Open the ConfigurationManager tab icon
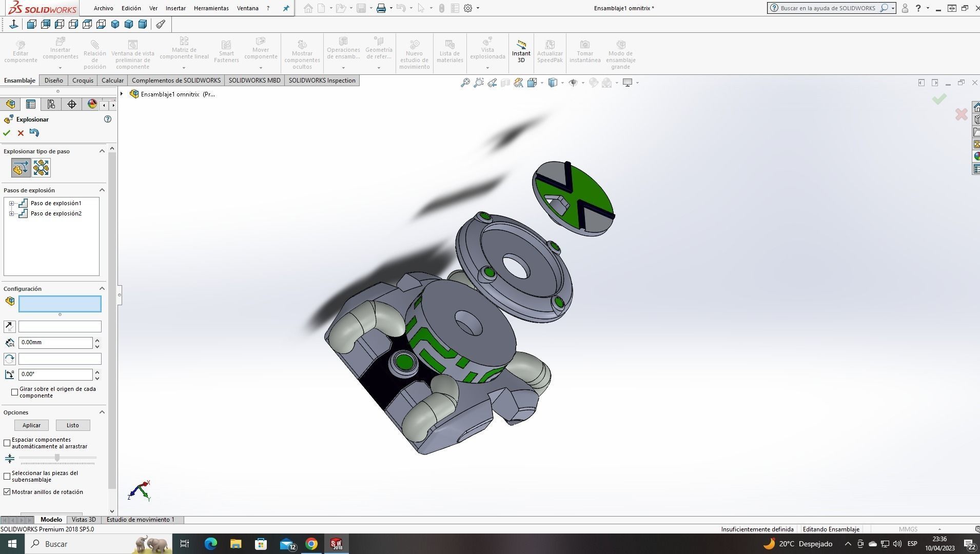 [51, 104]
